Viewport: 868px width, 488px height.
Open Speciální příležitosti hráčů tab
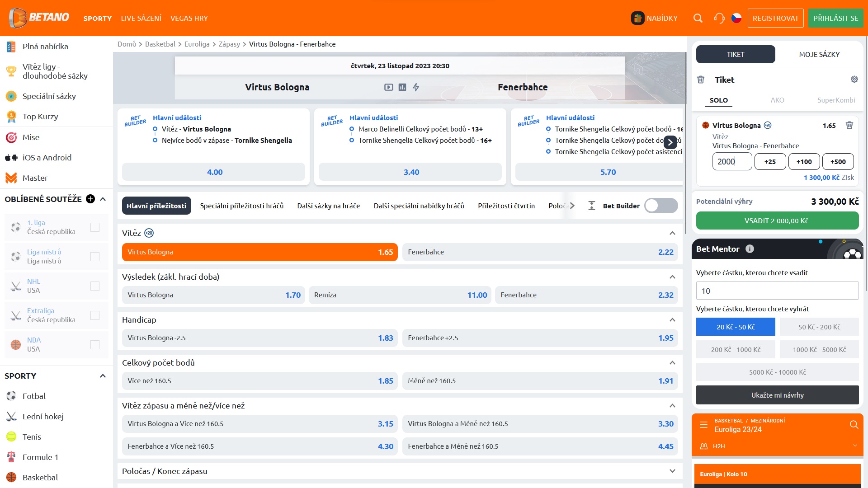click(x=242, y=206)
